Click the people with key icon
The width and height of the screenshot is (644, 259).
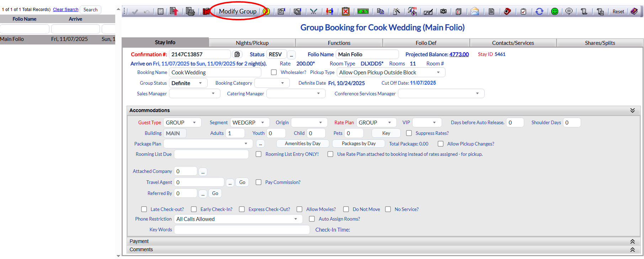click(x=330, y=11)
